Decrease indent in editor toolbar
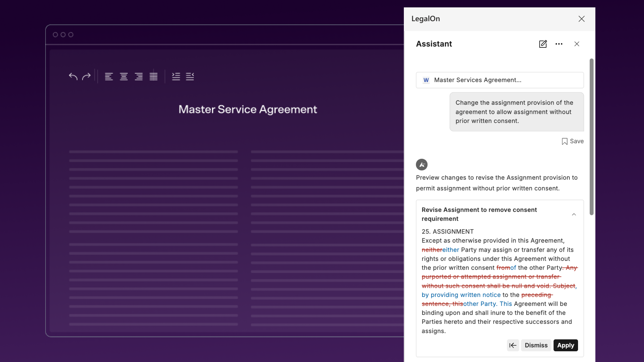Image resolution: width=644 pixels, height=362 pixels. (190, 76)
